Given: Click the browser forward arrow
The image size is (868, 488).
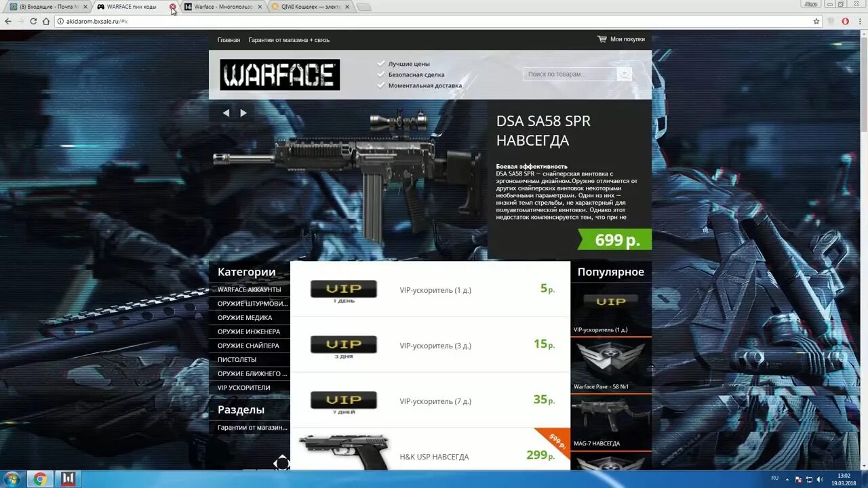Looking at the screenshot, I should point(20,21).
